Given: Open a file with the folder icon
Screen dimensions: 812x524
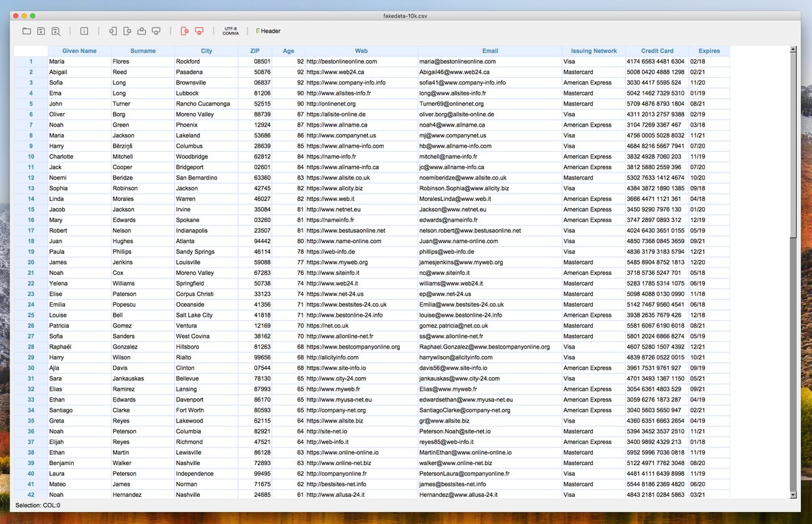Looking at the screenshot, I should click(27, 31).
